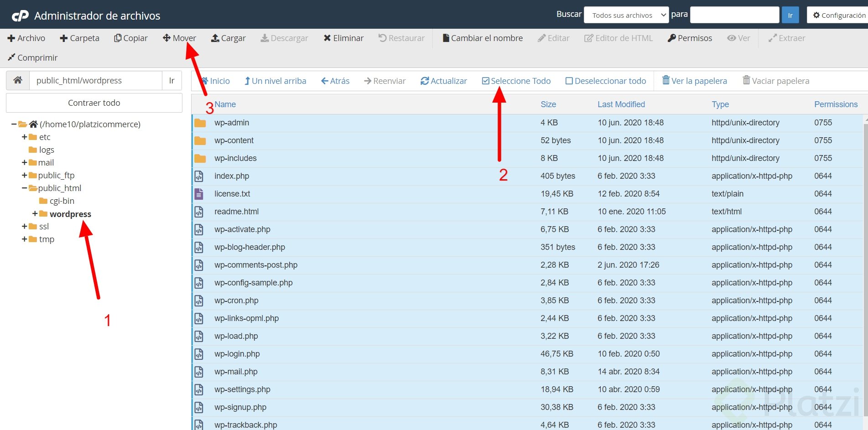Sort files by Size column header
Image resolution: width=868 pixels, height=430 pixels.
pyautogui.click(x=548, y=104)
